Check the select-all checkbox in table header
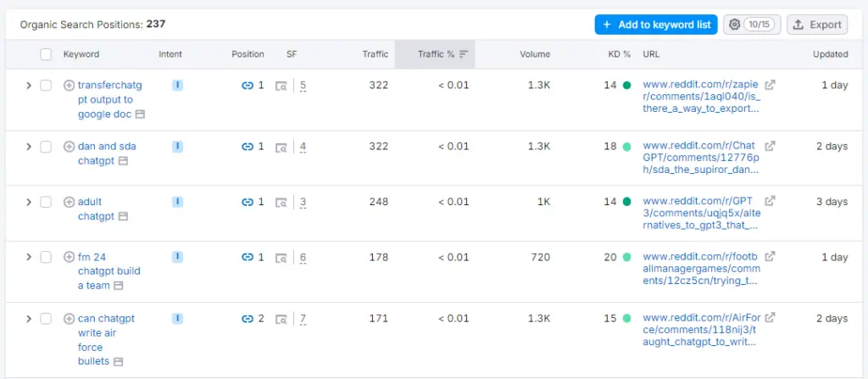Screen dimensions: 868x379 [46, 54]
